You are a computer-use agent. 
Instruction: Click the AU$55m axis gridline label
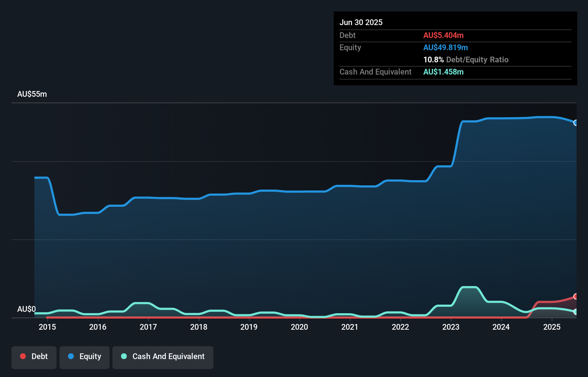click(x=32, y=94)
